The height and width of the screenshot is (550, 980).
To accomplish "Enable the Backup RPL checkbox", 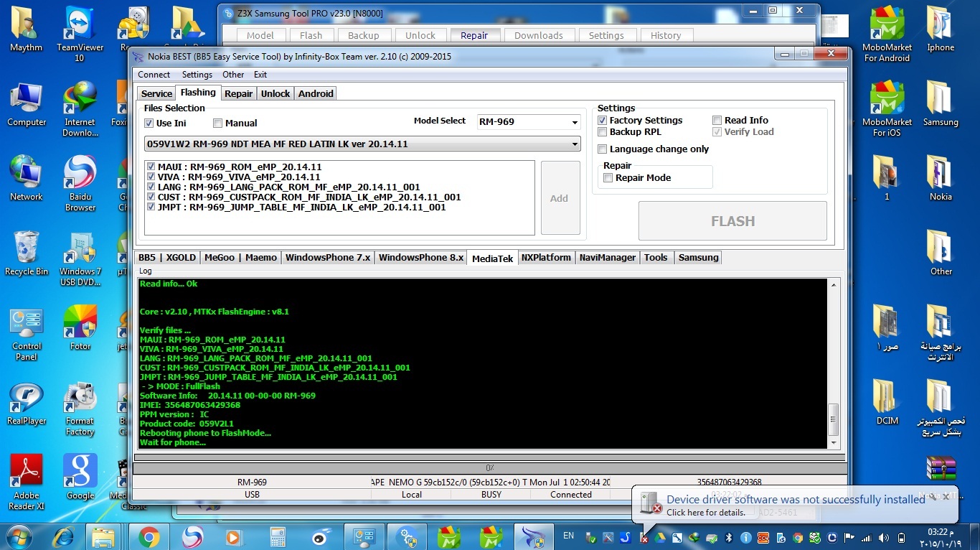I will click(x=603, y=132).
